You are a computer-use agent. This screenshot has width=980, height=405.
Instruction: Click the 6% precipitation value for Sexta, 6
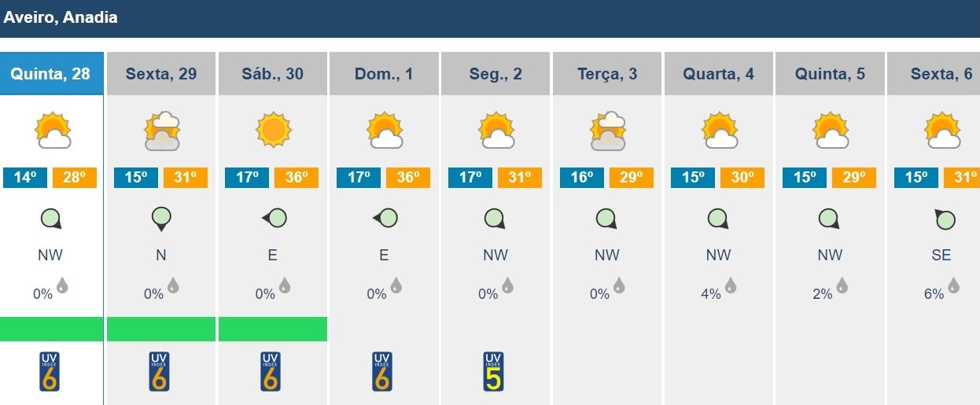click(934, 294)
